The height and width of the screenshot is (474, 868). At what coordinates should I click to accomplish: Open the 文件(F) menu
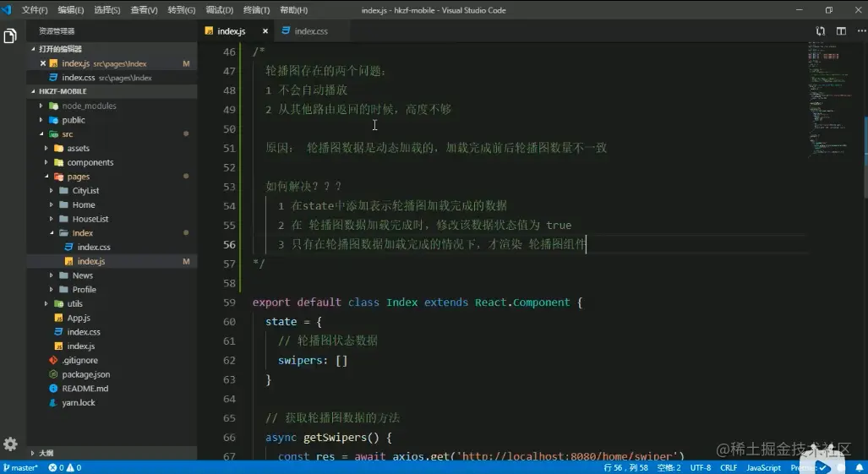[x=35, y=10]
